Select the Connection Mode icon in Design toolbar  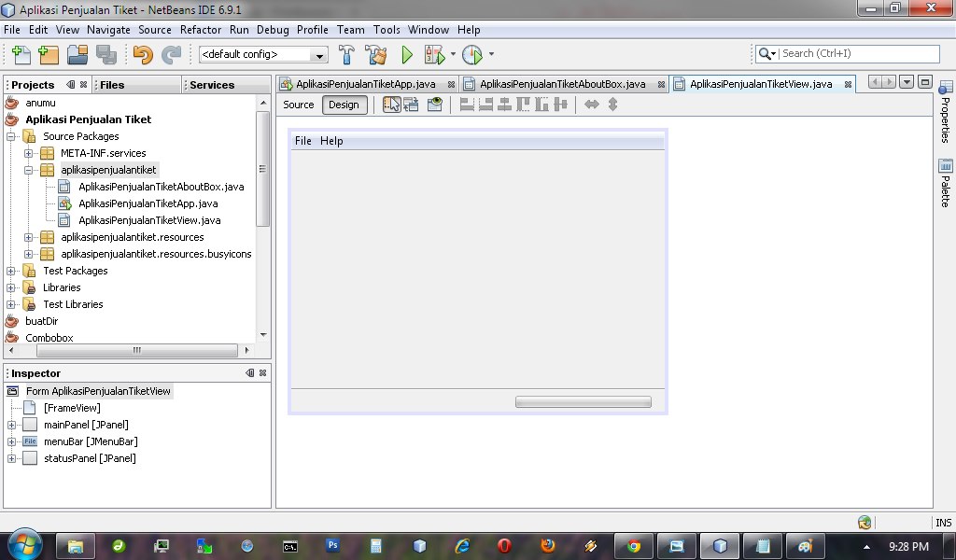coord(411,105)
